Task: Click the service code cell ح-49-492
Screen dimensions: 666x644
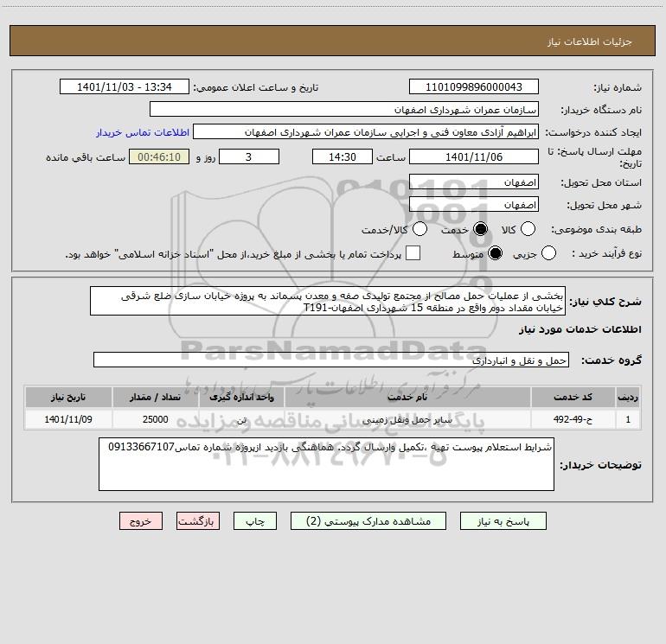Action: pos(573,419)
